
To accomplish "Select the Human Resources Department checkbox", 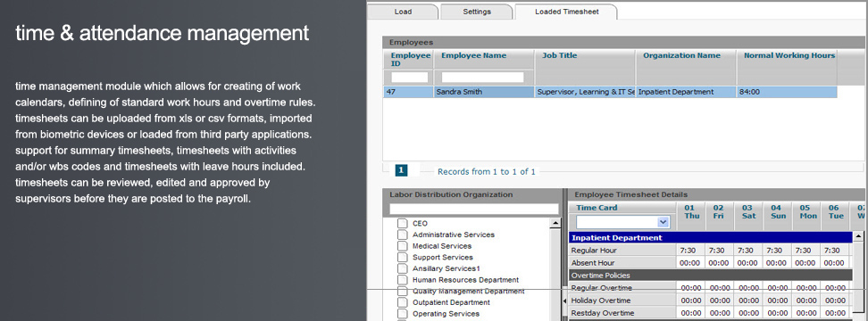I will [x=403, y=280].
